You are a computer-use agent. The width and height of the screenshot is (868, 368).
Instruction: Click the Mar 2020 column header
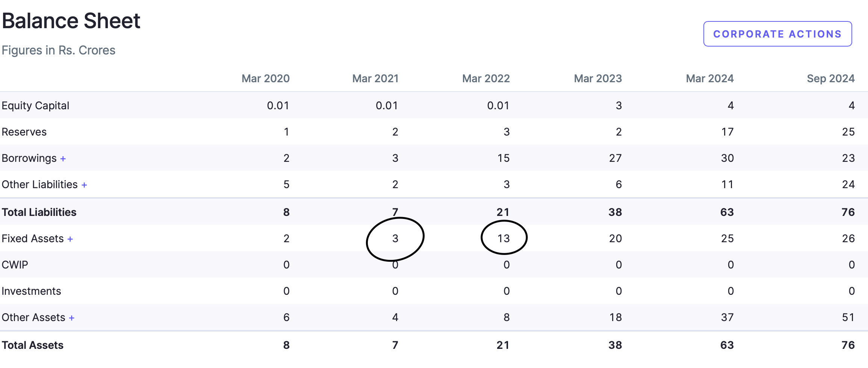(265, 78)
